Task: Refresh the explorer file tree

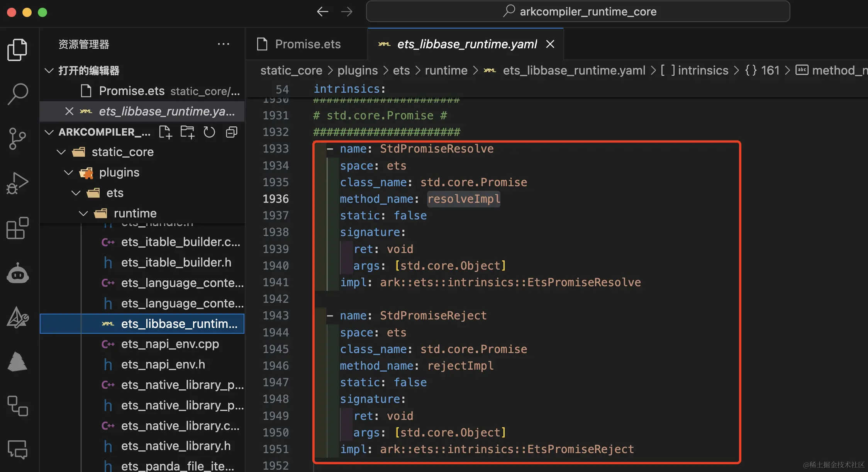Action: pyautogui.click(x=209, y=132)
